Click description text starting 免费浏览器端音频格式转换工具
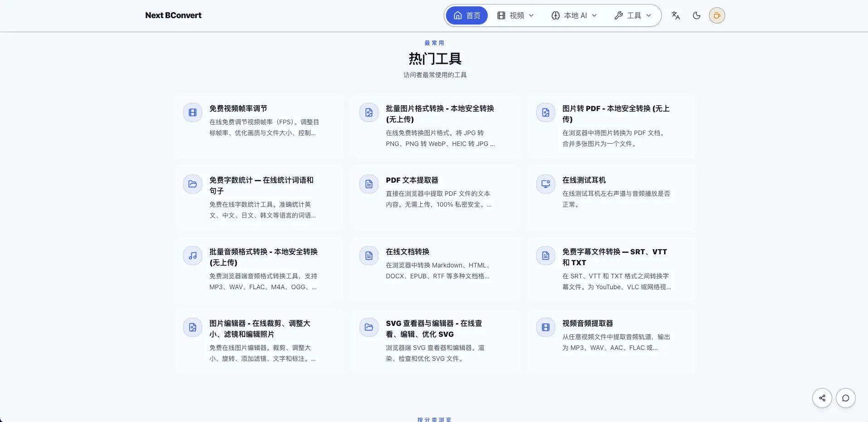868x422 pixels. pos(263,281)
